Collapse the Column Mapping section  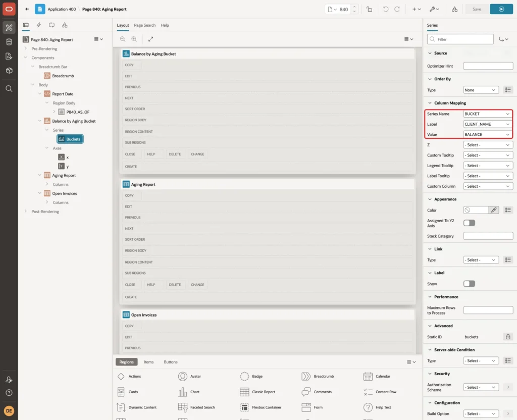430,103
